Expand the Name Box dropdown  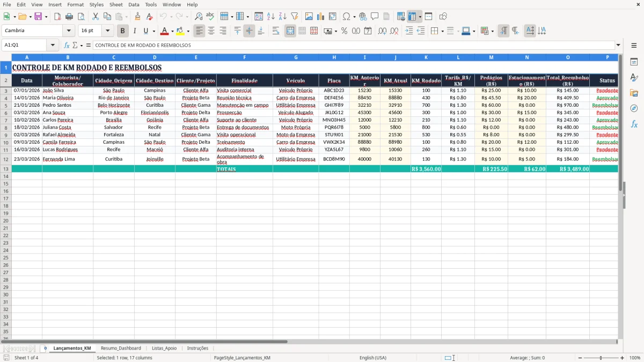pyautogui.click(x=52, y=46)
